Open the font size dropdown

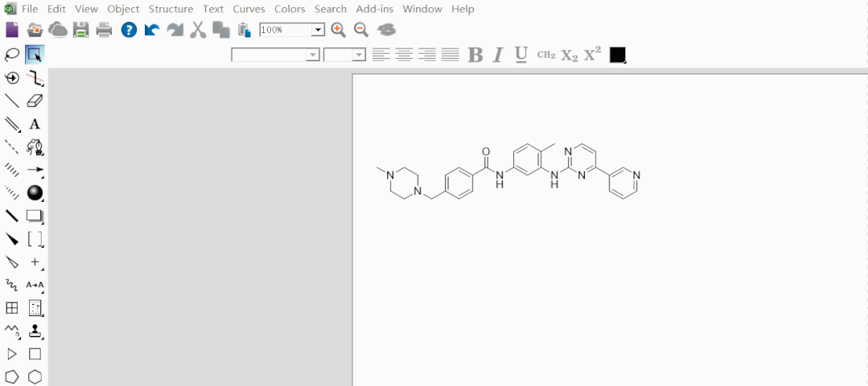(x=360, y=55)
